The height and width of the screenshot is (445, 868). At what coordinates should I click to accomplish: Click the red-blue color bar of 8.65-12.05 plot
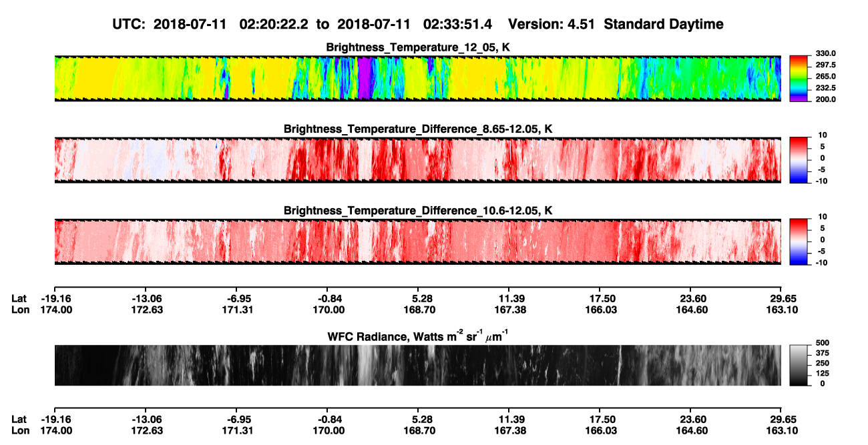800,159
